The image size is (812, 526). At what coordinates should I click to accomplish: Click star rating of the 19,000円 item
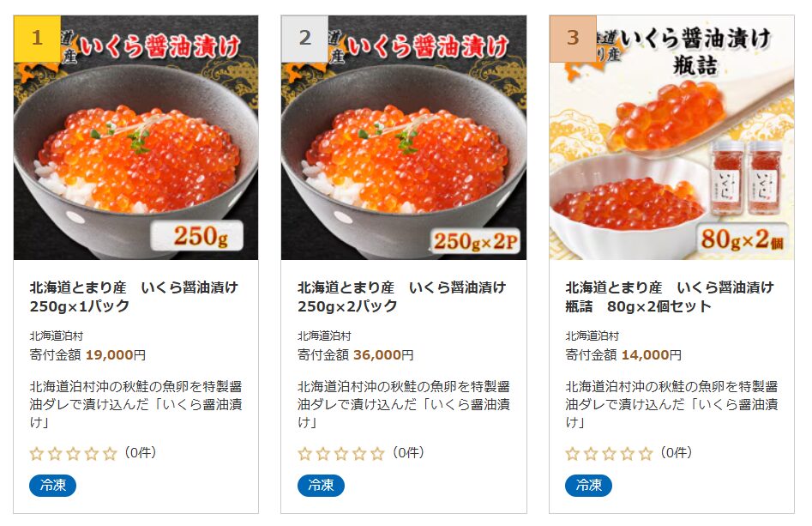tap(73, 454)
